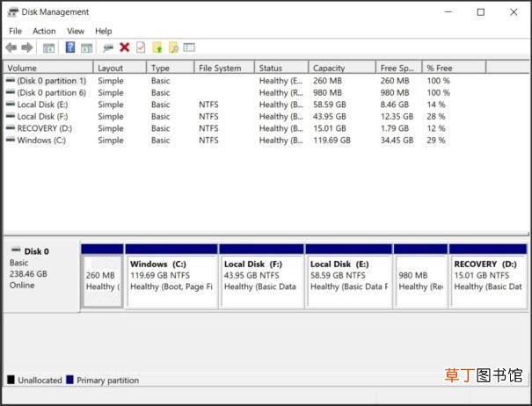
Task: Click the 34.45 GB free space cell
Action: 397,140
